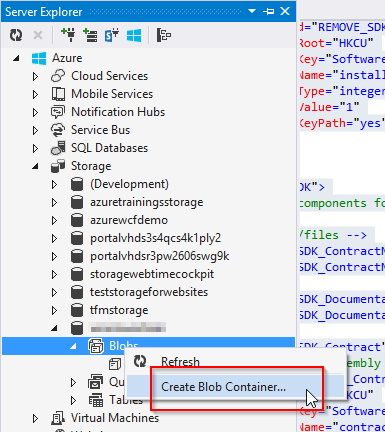Screen dimensions: 385x432
Task: Expand the Mobile Services node
Action: [x=35, y=94]
